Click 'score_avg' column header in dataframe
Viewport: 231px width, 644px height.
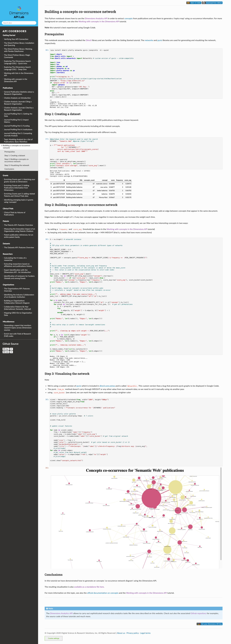[x=128, y=180]
